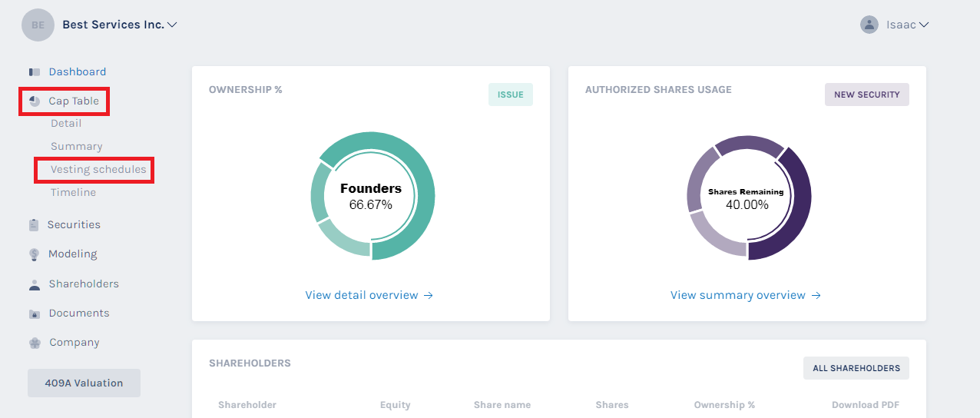
Task: Click the 409A Valuation button
Action: [84, 383]
